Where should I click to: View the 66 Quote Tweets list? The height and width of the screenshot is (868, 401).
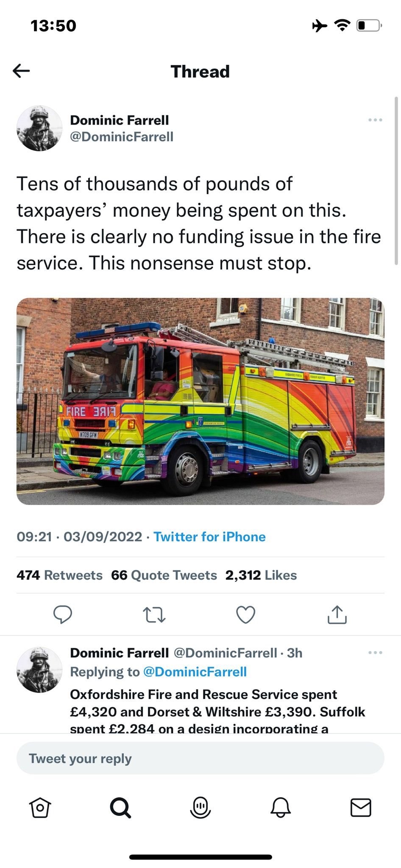(x=164, y=575)
